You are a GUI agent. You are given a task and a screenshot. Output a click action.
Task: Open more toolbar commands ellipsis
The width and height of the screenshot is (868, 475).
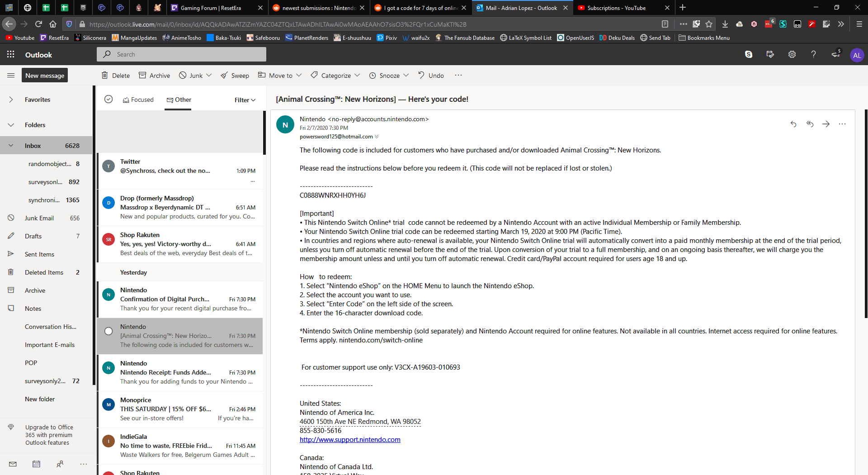458,75
